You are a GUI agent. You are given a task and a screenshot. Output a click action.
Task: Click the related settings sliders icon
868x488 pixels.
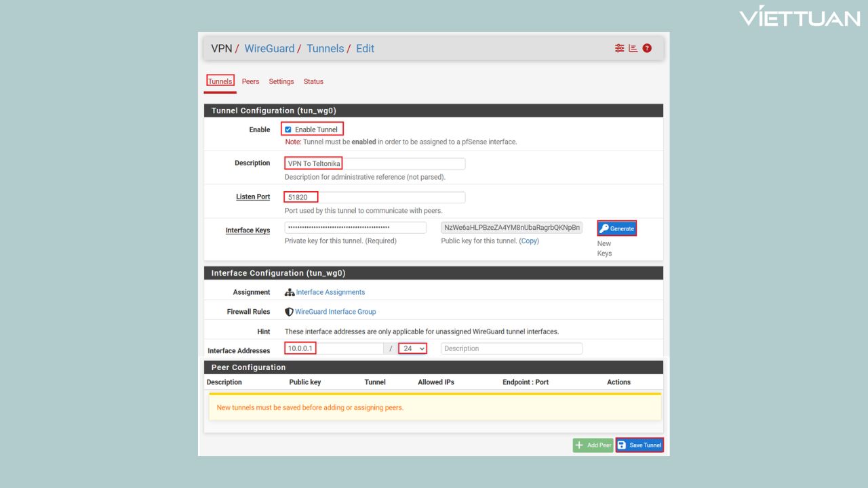point(619,48)
